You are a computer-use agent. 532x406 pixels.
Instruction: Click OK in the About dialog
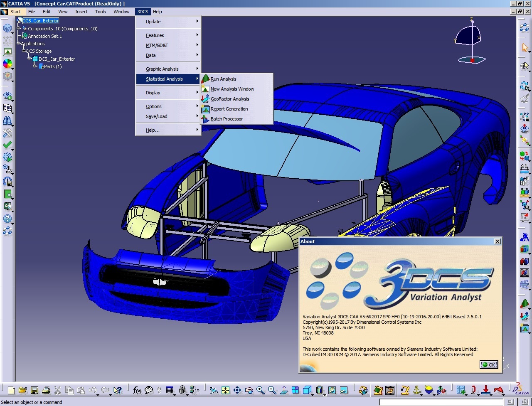pyautogui.click(x=489, y=364)
